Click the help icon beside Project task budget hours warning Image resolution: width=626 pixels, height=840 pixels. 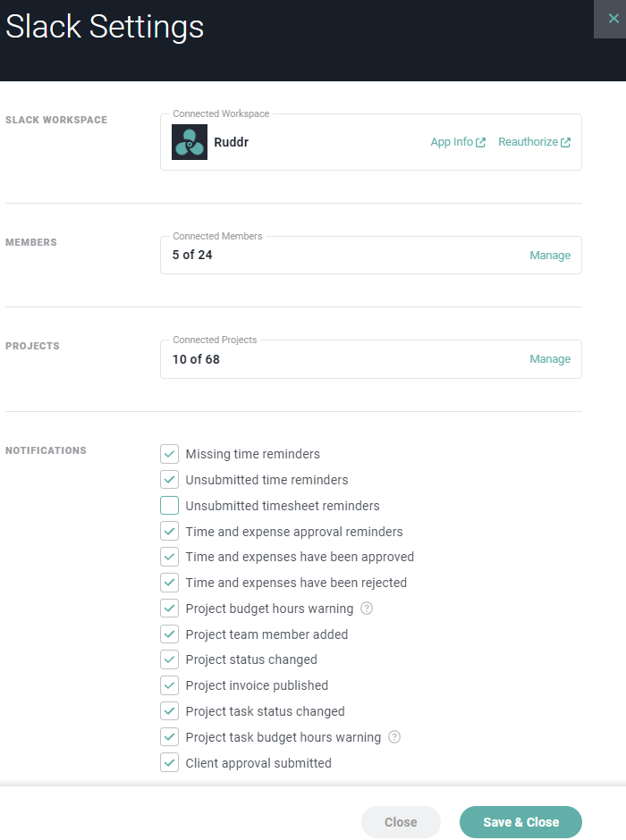393,737
